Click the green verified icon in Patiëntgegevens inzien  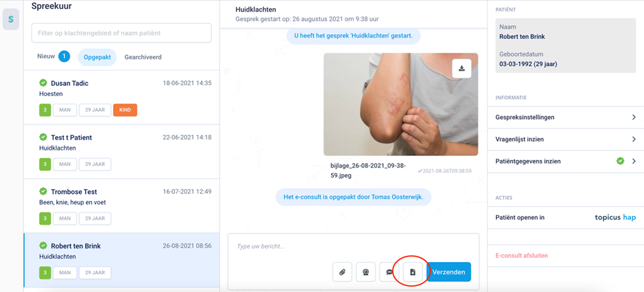click(620, 161)
